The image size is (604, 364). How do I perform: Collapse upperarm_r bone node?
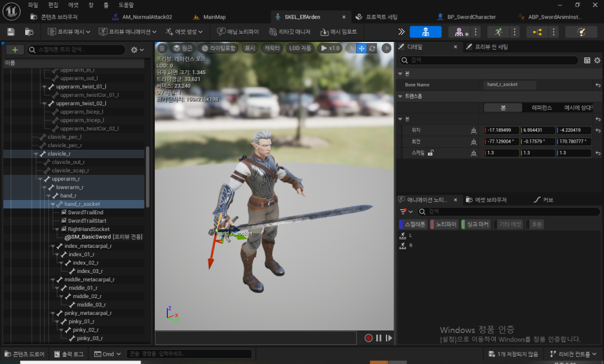pyautogui.click(x=40, y=179)
